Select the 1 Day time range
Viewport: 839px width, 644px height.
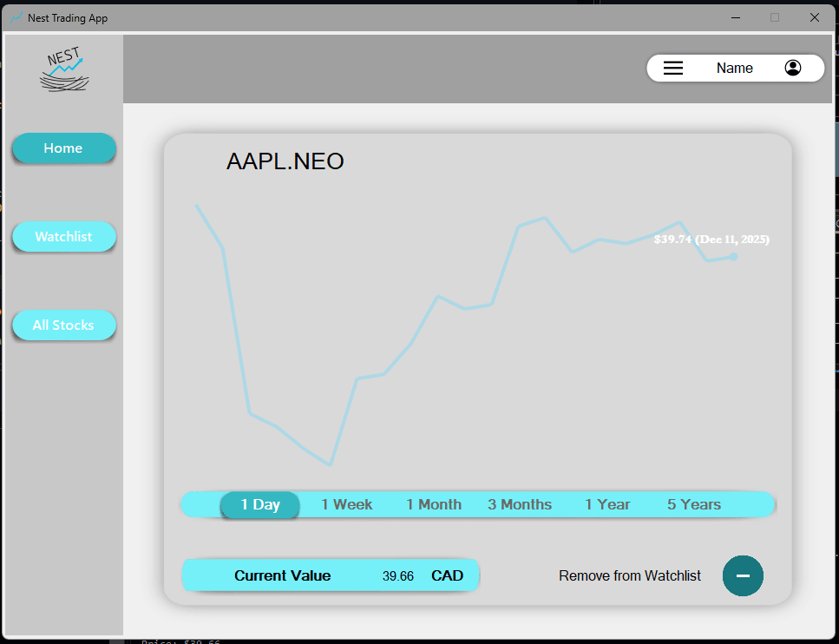pyautogui.click(x=259, y=504)
